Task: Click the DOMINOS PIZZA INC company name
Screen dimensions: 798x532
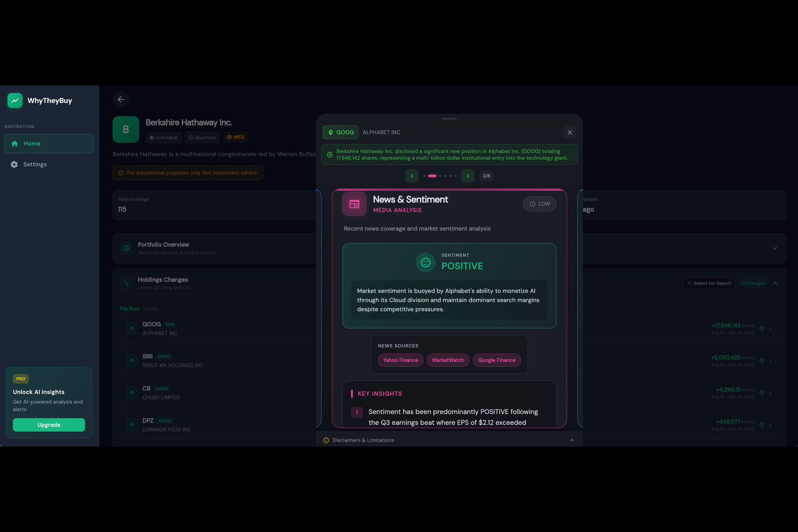Action: 167,430
